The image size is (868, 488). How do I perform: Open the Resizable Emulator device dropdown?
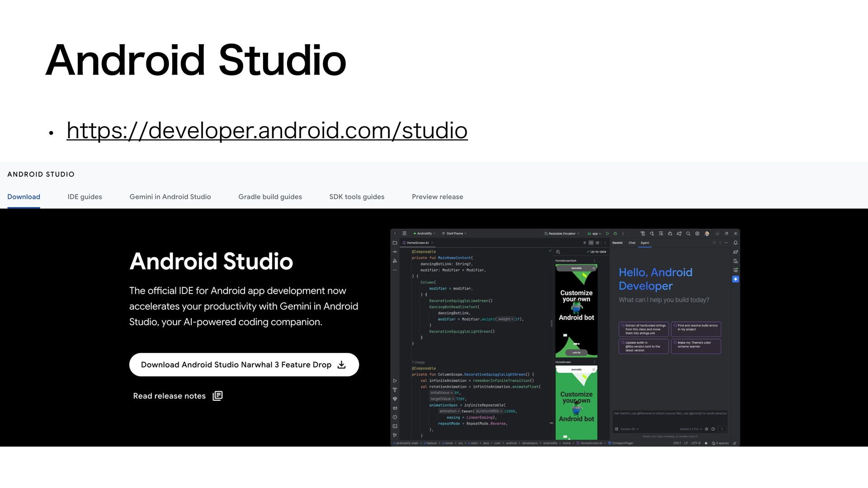(562, 234)
